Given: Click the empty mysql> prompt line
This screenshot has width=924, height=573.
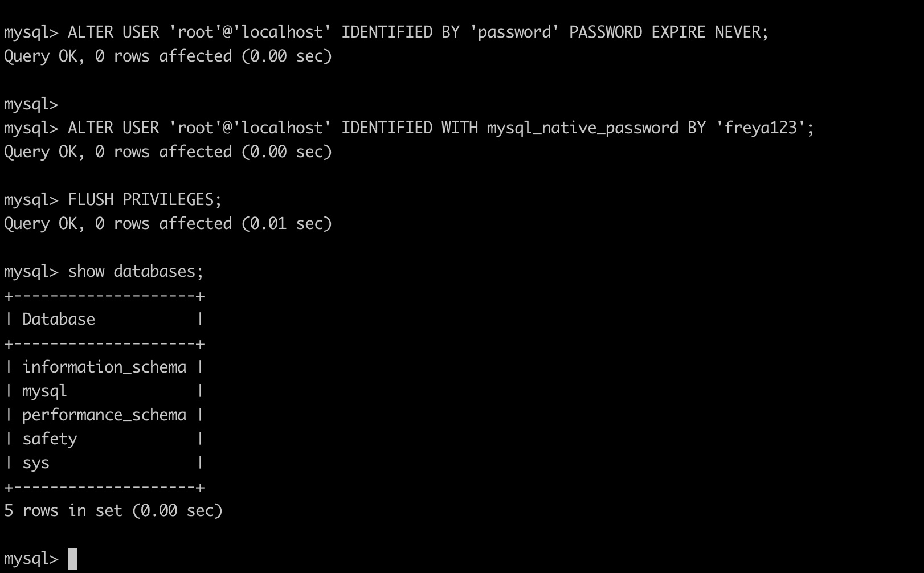Looking at the screenshot, I should [x=31, y=104].
